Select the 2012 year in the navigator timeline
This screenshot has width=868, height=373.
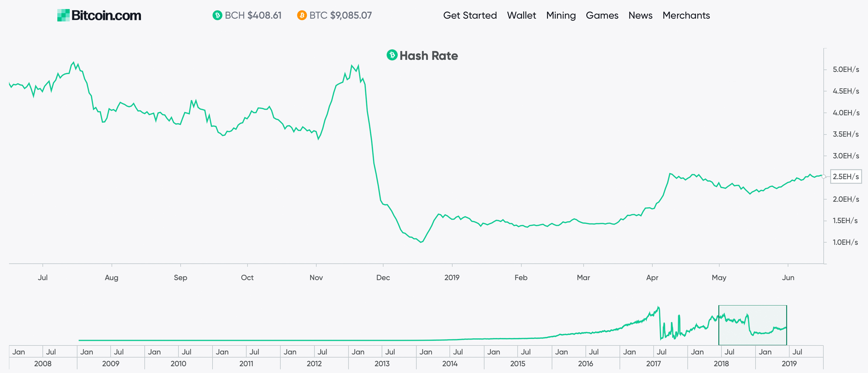coord(314,364)
